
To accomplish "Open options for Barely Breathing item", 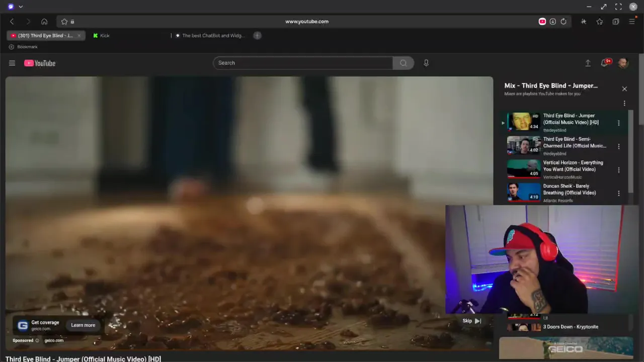I will click(618, 193).
